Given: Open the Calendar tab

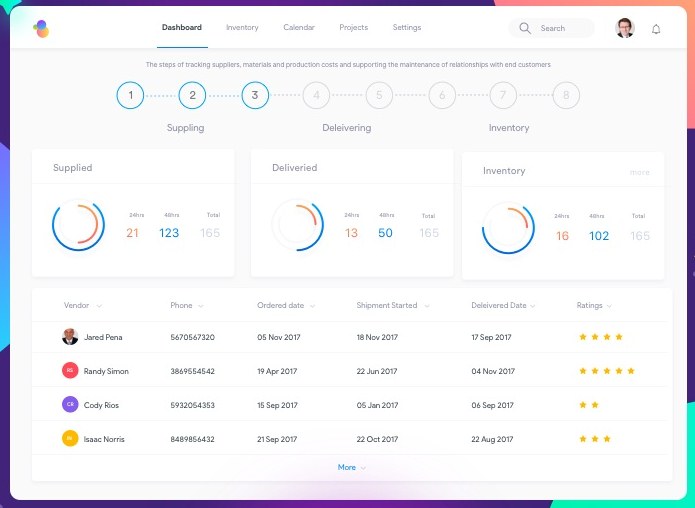Looking at the screenshot, I should click(299, 28).
